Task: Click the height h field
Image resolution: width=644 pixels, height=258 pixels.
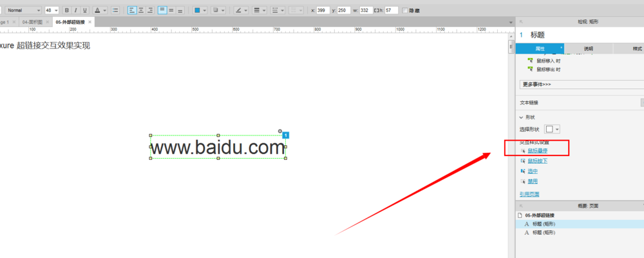Action: pyautogui.click(x=392, y=10)
